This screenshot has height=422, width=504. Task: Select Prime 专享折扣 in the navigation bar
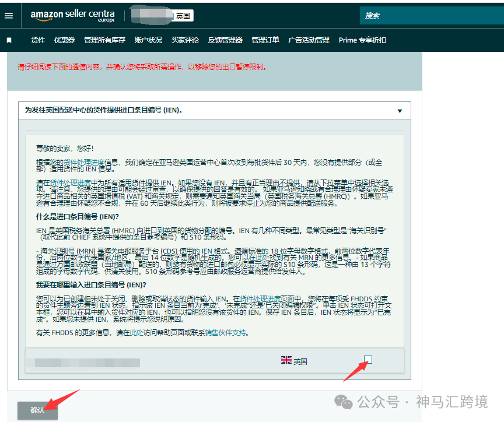click(362, 40)
